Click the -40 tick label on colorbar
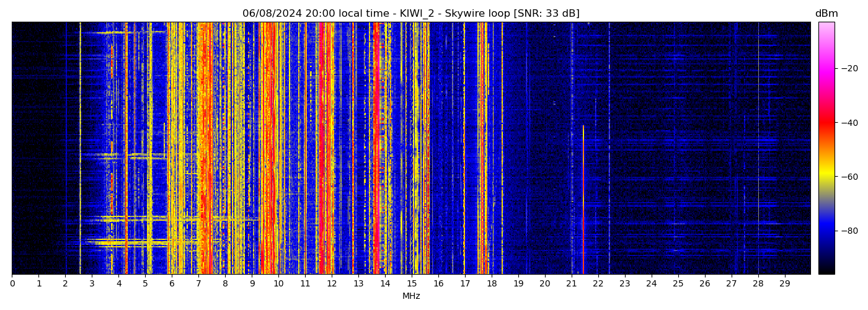Viewport: 868px width, 310px height. [849, 123]
